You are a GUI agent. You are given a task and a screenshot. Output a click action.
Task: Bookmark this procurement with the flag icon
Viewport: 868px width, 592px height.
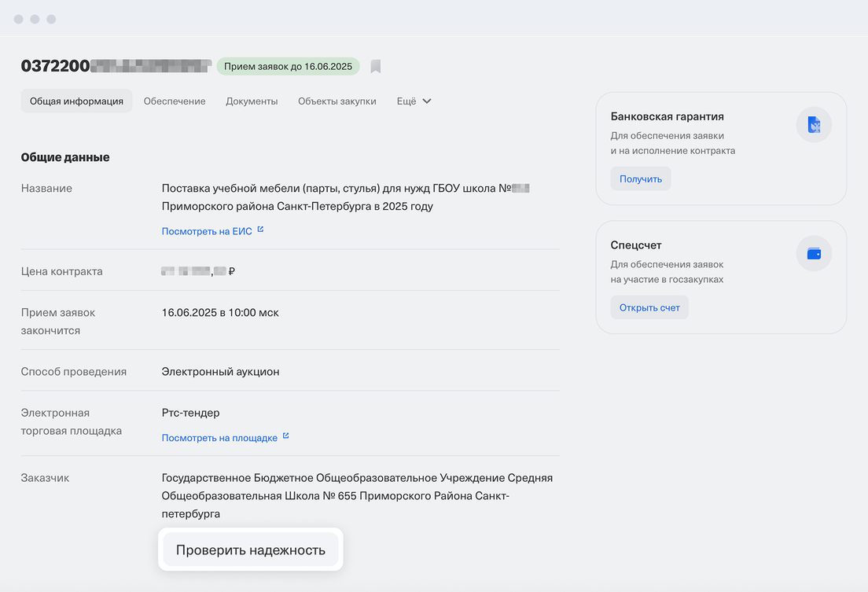376,67
